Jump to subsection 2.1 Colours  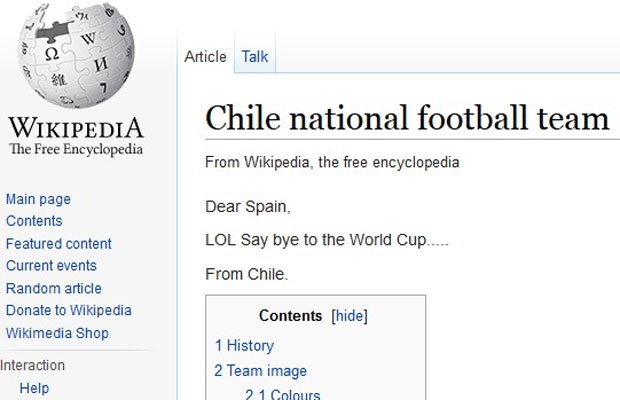(x=282, y=394)
